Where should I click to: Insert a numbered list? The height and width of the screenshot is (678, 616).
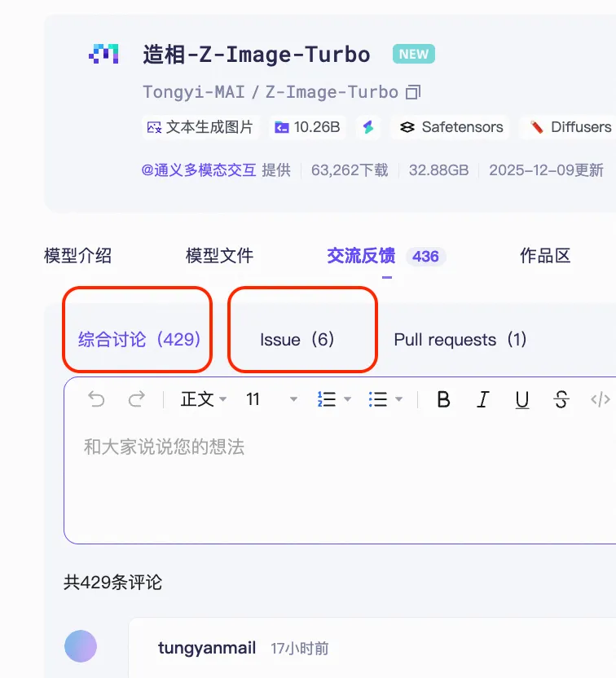pyautogui.click(x=327, y=399)
